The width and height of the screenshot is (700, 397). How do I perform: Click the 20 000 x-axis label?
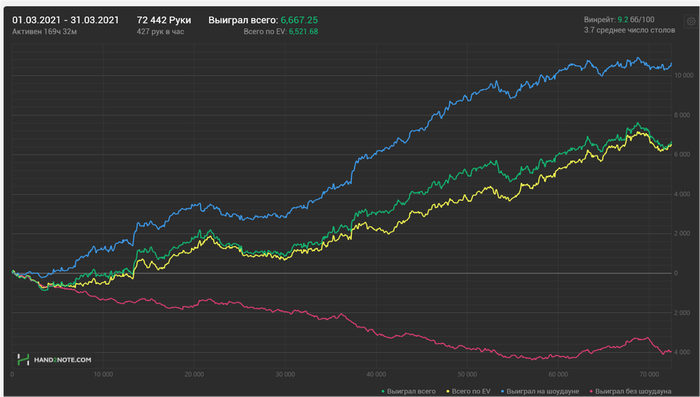[x=194, y=374]
